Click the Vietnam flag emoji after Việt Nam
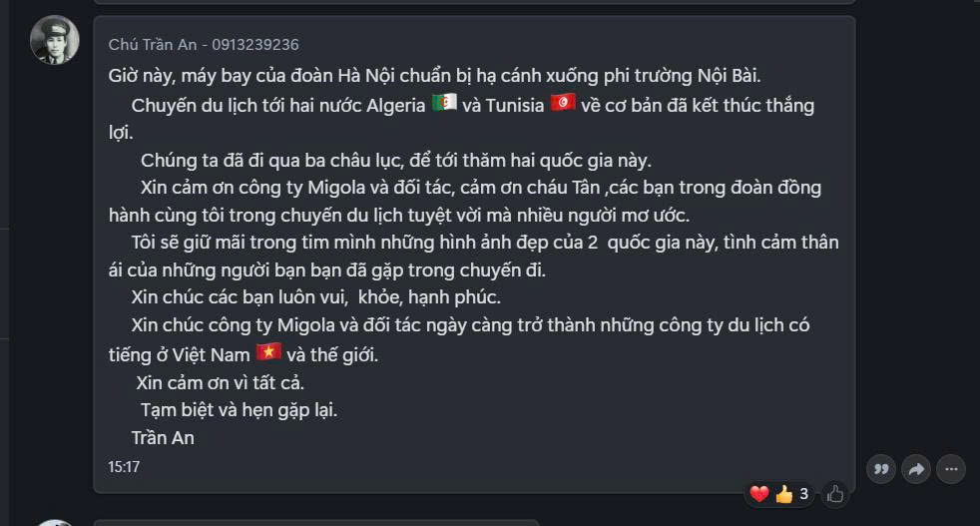980x526 pixels. pyautogui.click(x=268, y=352)
